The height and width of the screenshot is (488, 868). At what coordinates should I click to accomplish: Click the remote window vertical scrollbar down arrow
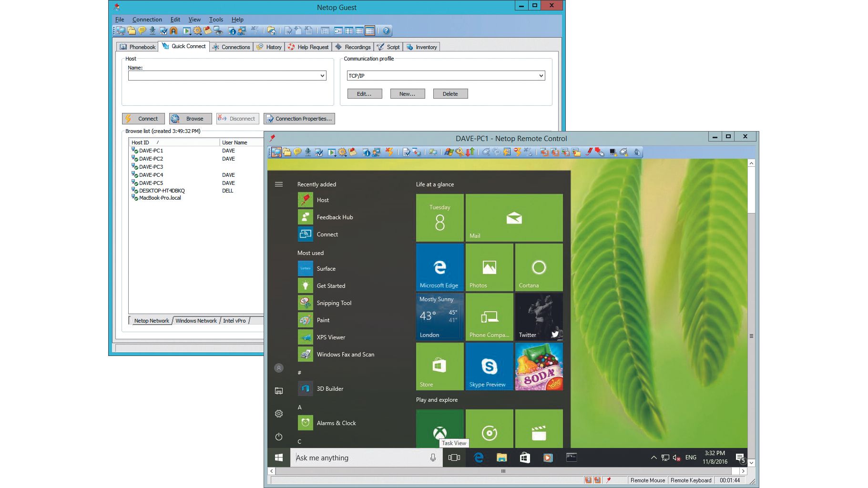tap(751, 463)
